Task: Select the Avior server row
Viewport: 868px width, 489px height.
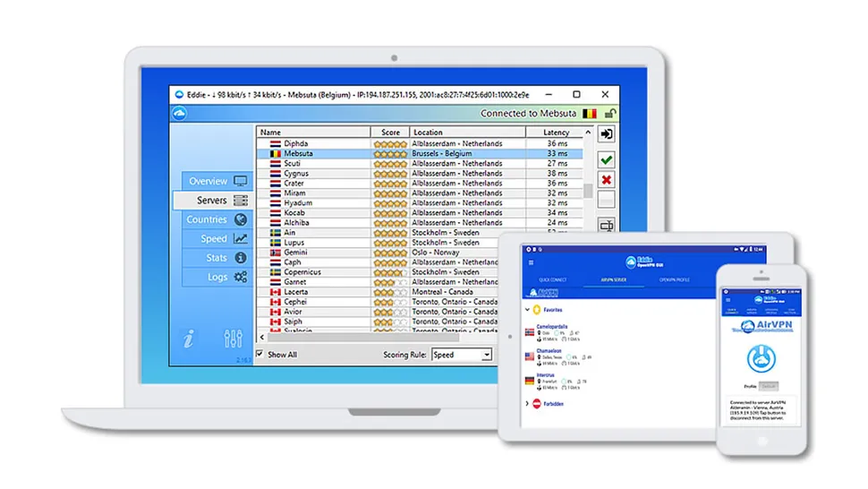Action: click(379, 312)
